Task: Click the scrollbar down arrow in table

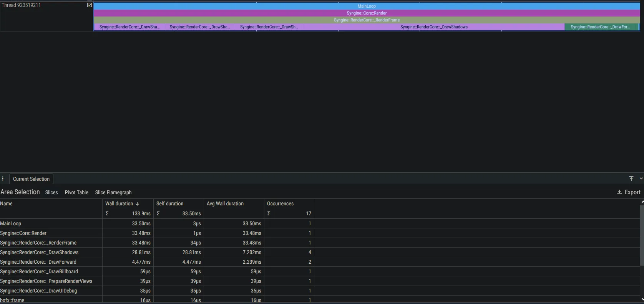Action: click(x=642, y=299)
